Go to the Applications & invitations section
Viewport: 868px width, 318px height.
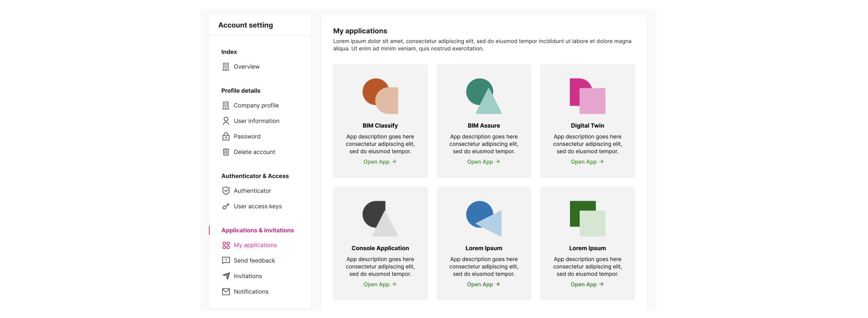coord(257,230)
